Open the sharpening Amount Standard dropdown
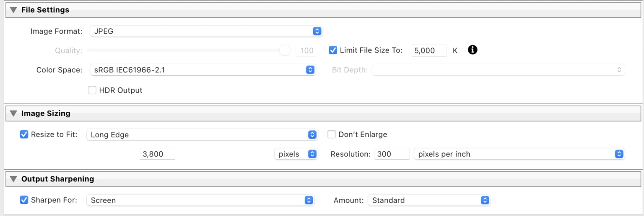 pyautogui.click(x=428, y=200)
